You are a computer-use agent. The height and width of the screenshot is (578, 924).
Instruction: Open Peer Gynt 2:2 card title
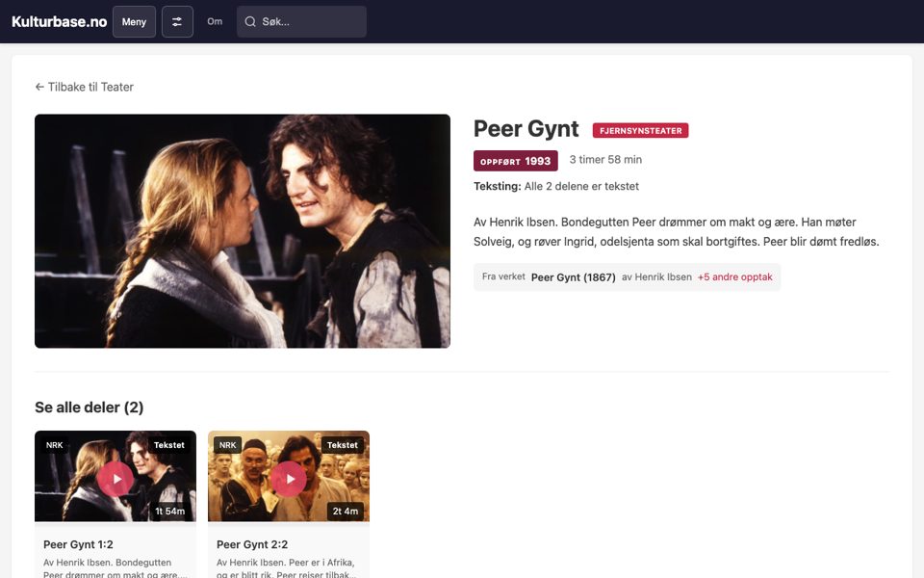point(252,544)
